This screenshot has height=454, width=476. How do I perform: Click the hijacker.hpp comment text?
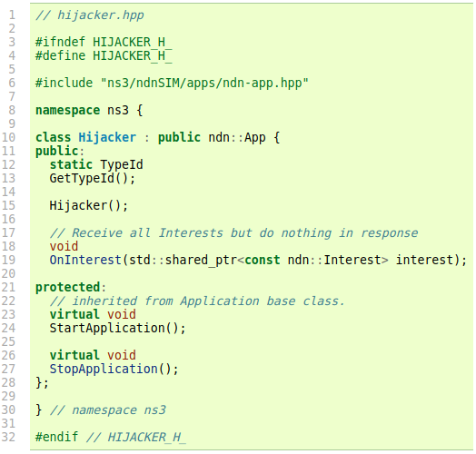pos(90,15)
